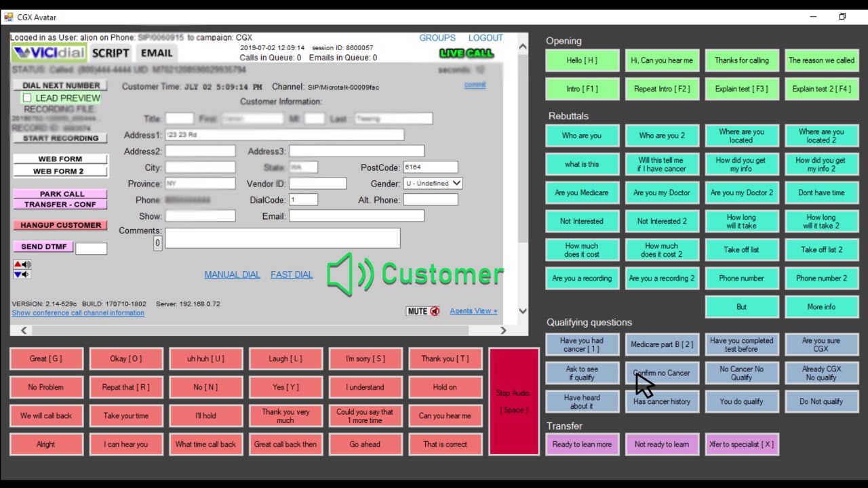Play the Not Interested 2 rebuttal

click(662, 221)
